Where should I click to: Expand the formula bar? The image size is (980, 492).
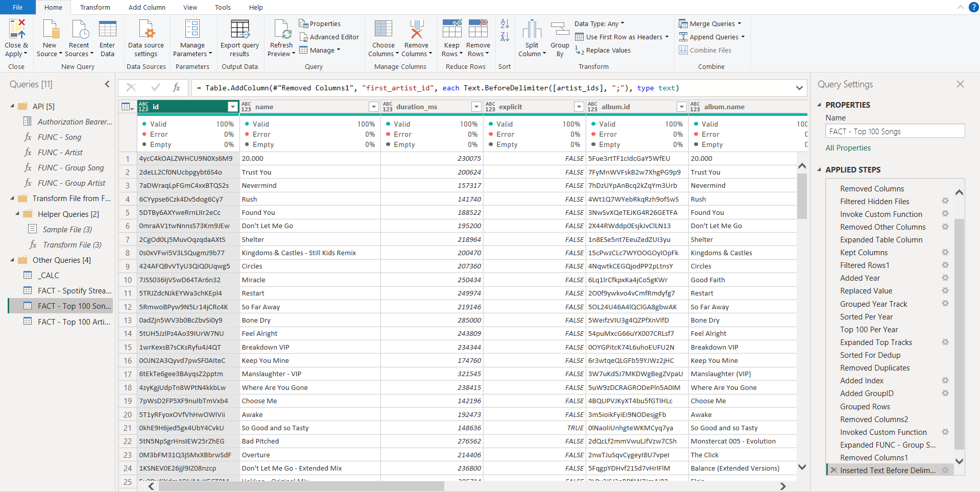(799, 88)
